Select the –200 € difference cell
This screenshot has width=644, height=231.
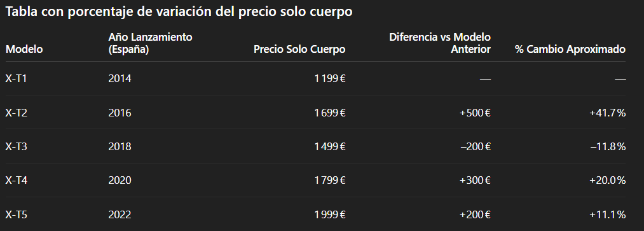476,146
